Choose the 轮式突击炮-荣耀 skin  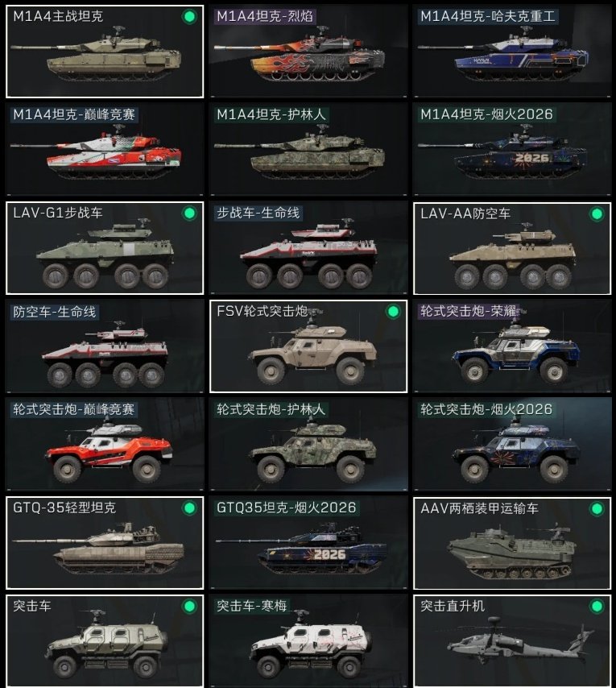(x=512, y=346)
